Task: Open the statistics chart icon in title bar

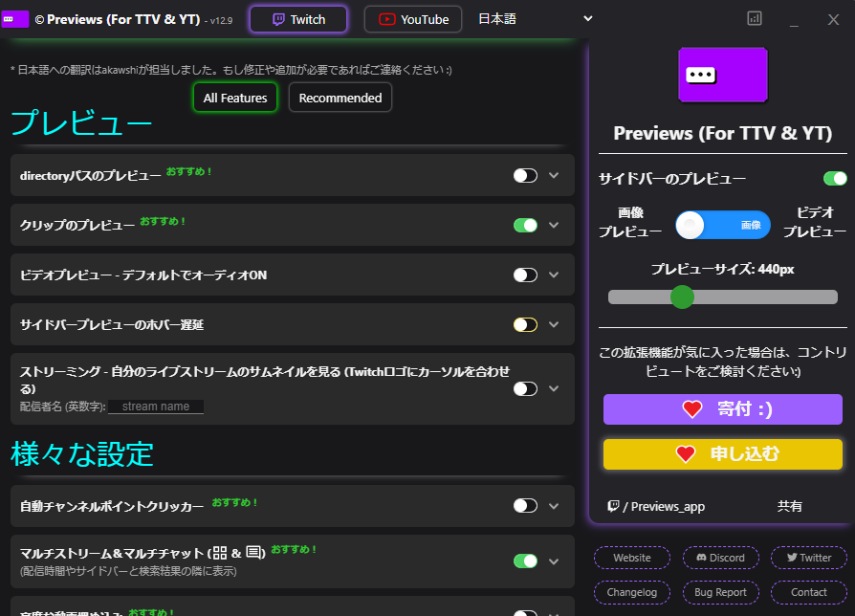Action: coord(755,18)
